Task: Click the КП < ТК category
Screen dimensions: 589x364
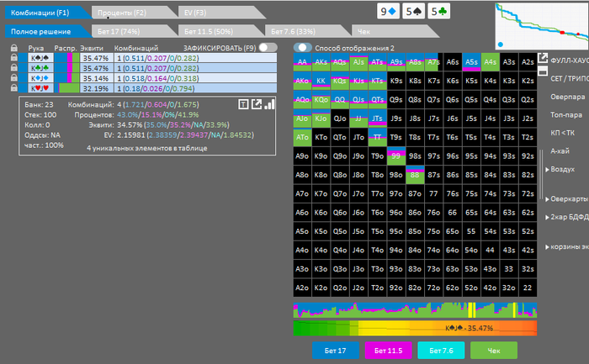Action: click(562, 133)
